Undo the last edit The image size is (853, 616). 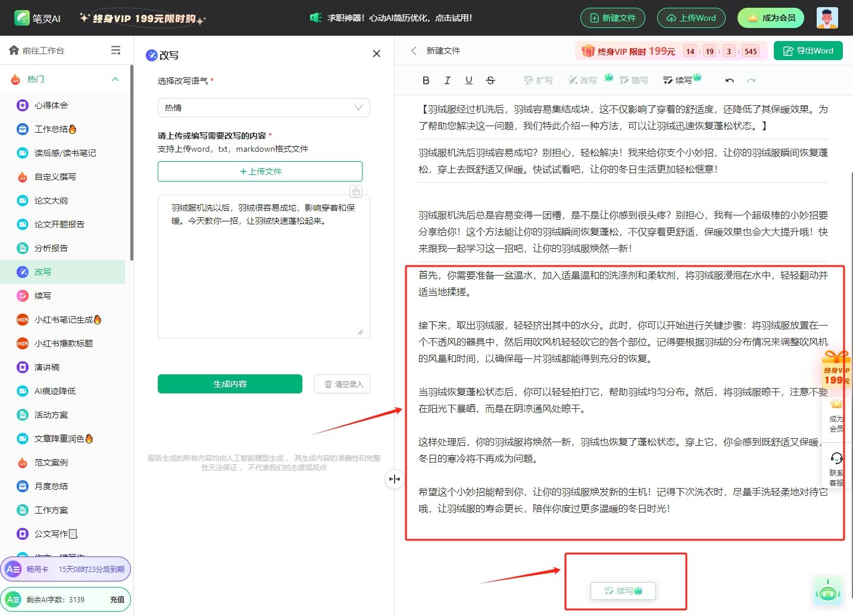(730, 80)
